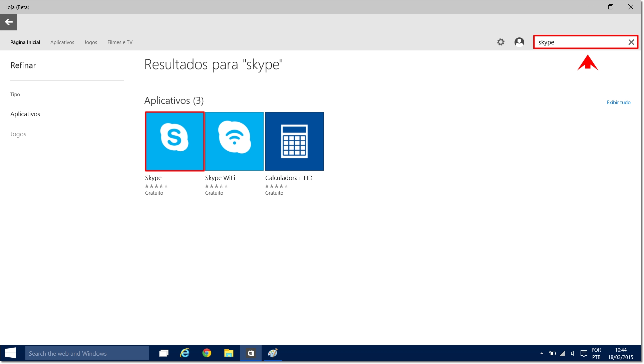Open the Action Center notifications icon
This screenshot has width=644, height=364.
pos(584,353)
